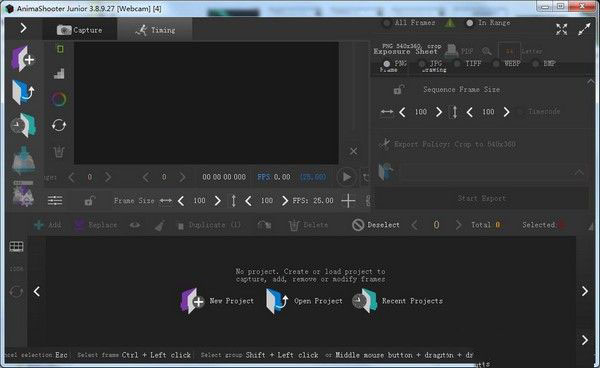Click the trash bin icon beside preview

(59, 152)
